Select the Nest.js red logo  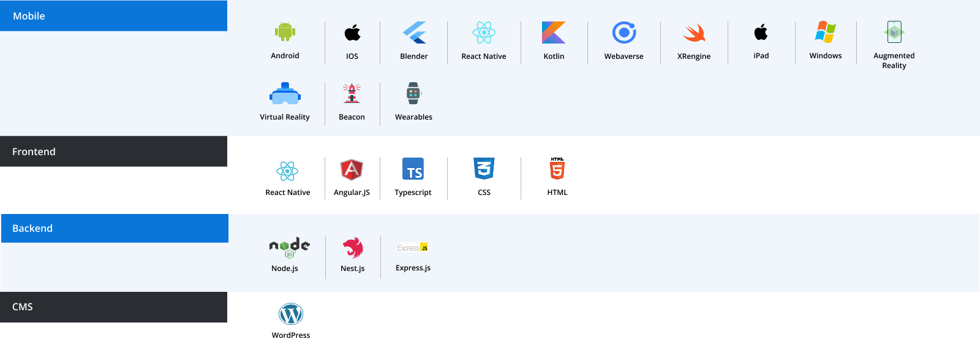(353, 248)
